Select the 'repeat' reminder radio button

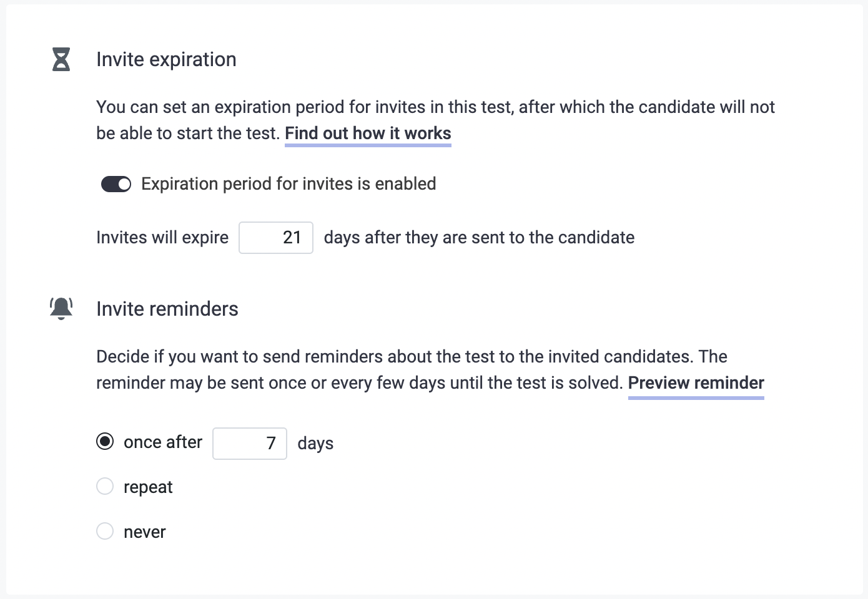(x=105, y=486)
